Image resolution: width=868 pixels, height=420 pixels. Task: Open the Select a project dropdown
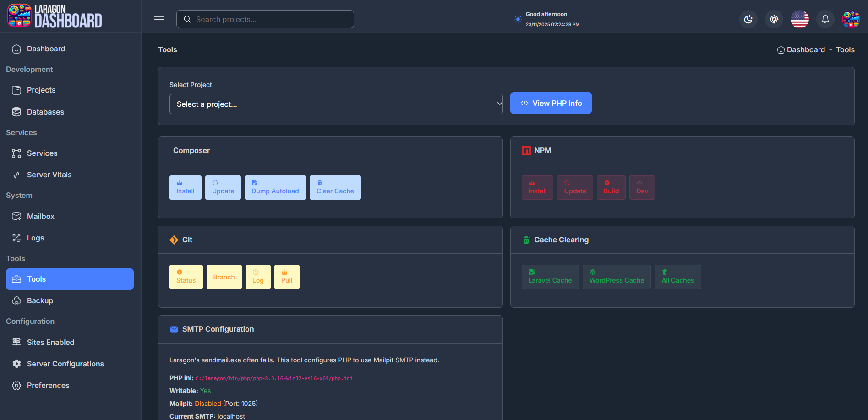[336, 104]
